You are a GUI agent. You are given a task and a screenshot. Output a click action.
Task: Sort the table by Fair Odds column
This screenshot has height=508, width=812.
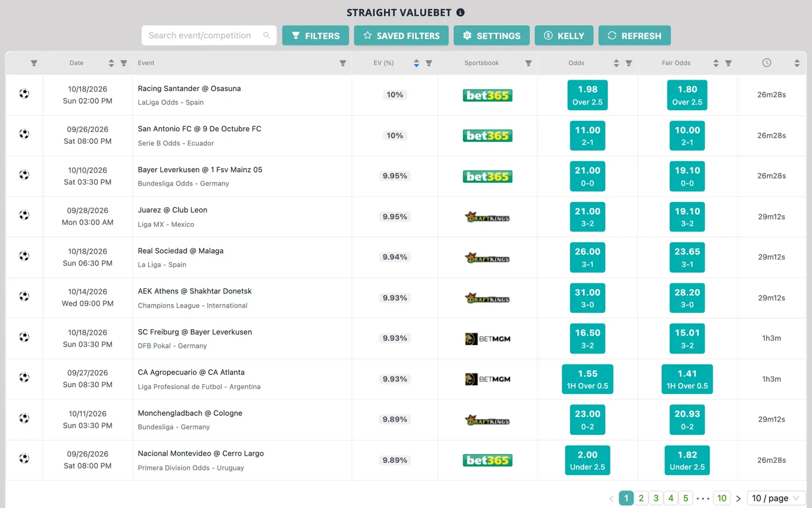(716, 63)
